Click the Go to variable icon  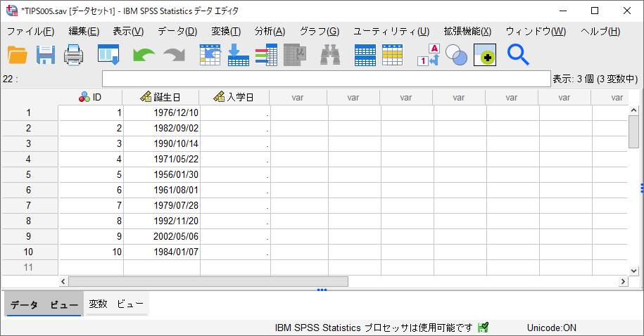tap(239, 55)
